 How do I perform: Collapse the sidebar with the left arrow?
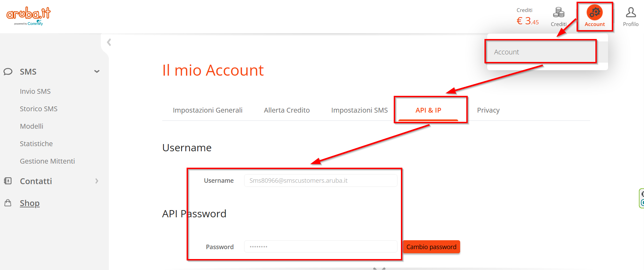coord(109,42)
